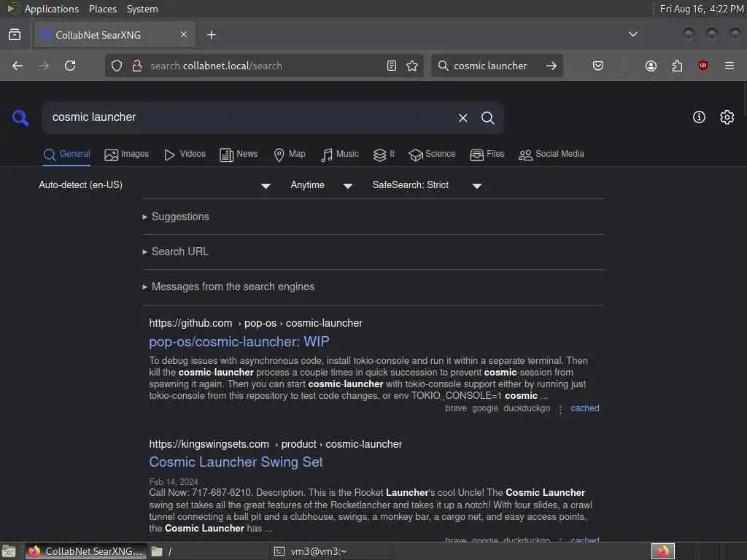
Task: Bookmark this page with star icon
Action: [x=412, y=66]
